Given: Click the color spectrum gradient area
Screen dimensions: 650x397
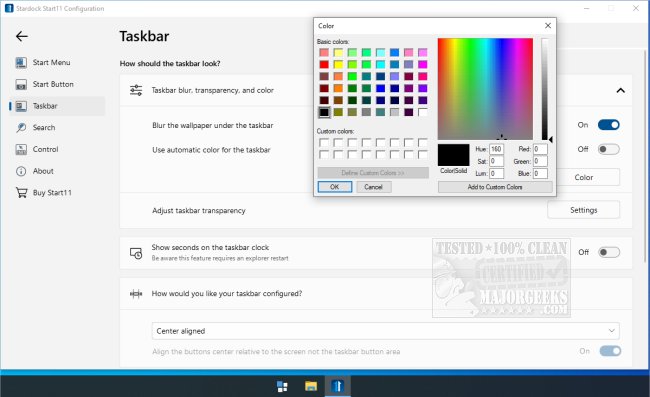Looking at the screenshot, I should pos(485,89).
